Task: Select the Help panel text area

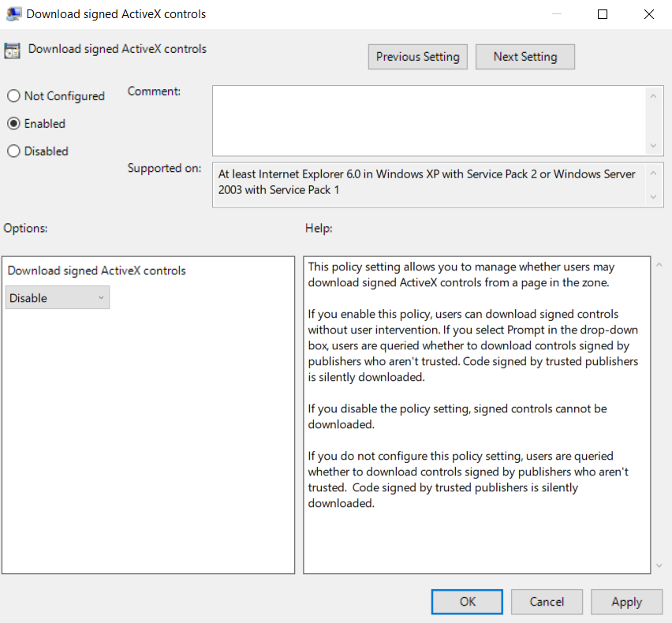Action: tap(473, 410)
